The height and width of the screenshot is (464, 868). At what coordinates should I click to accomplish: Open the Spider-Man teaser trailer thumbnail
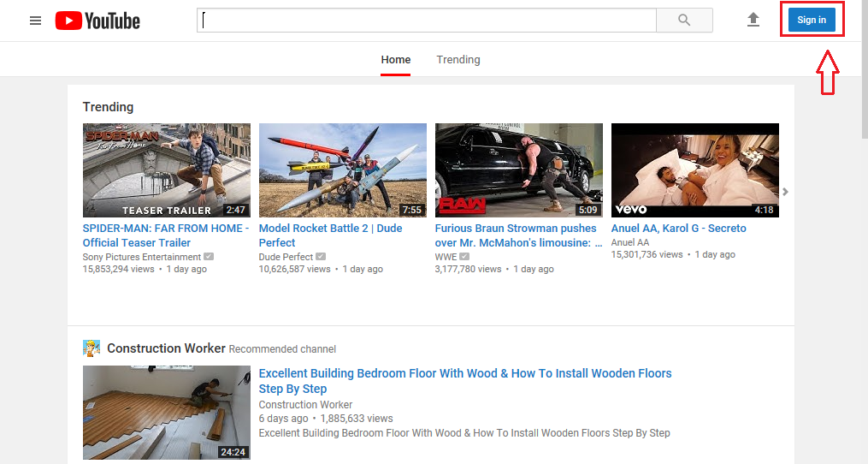coord(167,170)
